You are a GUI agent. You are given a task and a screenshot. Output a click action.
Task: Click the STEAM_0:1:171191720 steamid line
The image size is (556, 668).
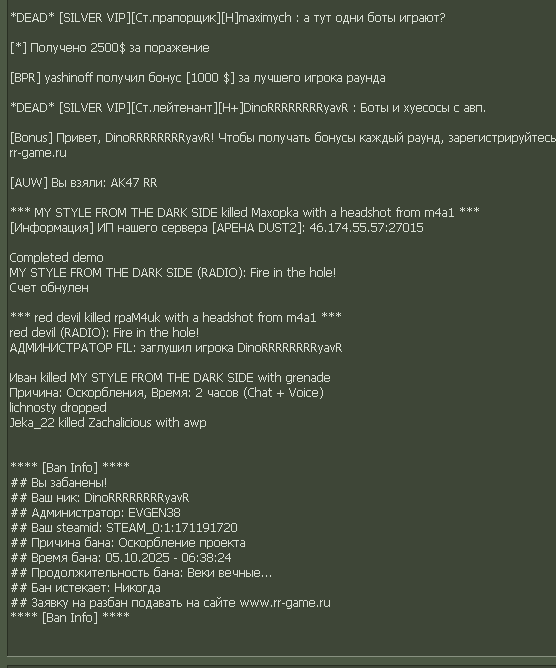[124, 528]
